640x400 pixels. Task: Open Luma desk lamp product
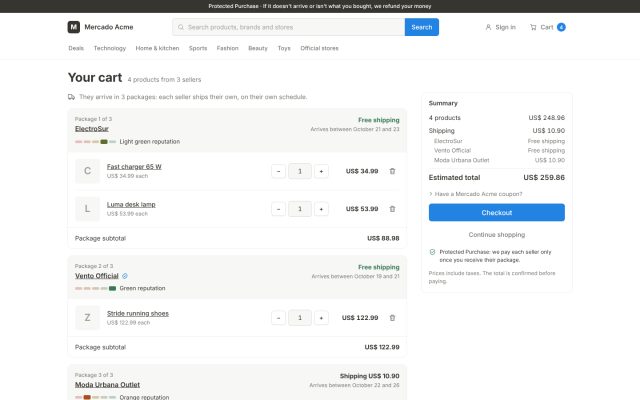click(x=131, y=204)
